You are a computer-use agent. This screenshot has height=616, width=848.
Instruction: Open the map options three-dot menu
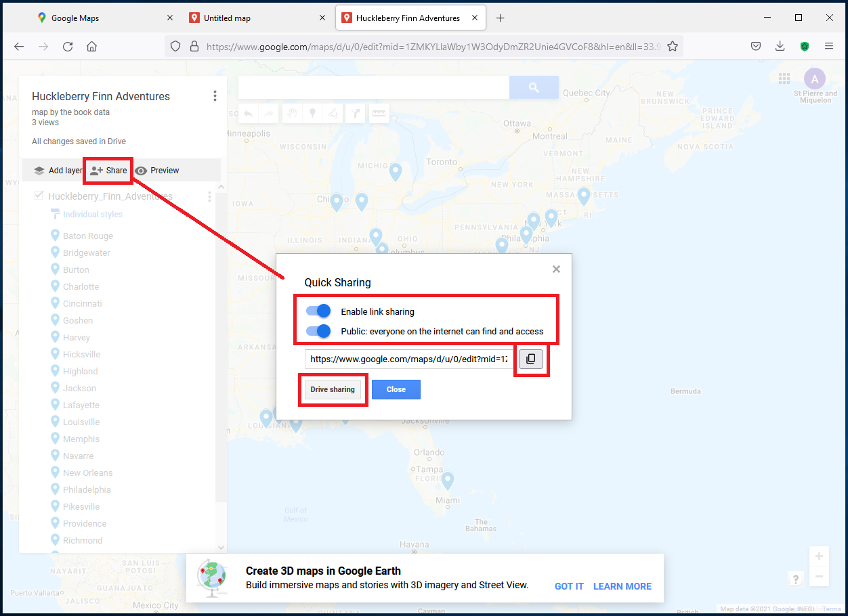[x=215, y=96]
